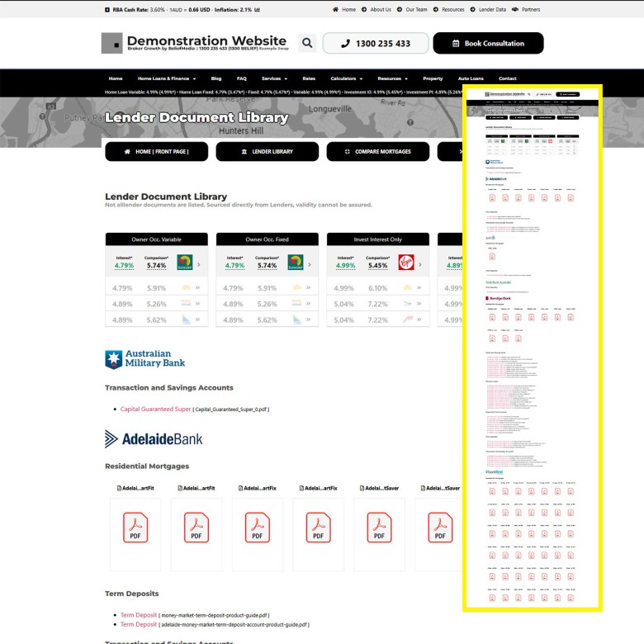The height and width of the screenshot is (644, 644).
Task: Go to Rates menu item
Action: (x=309, y=78)
